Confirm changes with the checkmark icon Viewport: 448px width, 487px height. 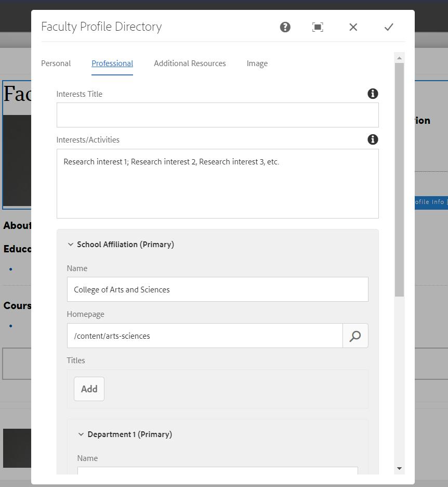tap(389, 27)
